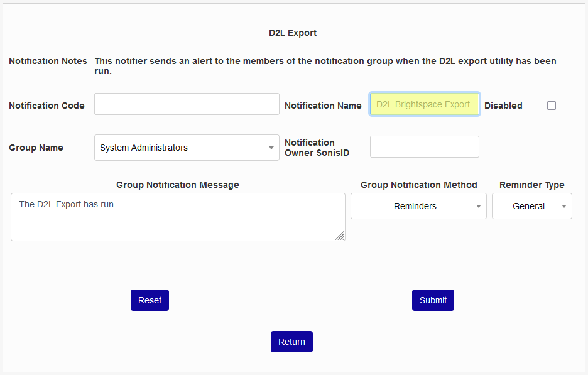This screenshot has width=588, height=375.
Task: Click the Notification Code label
Action: [x=46, y=106]
